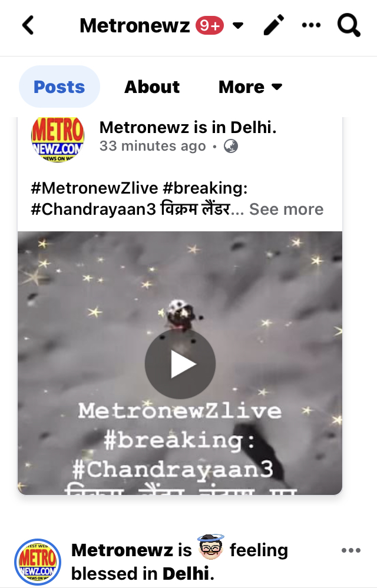
Task: Tap the feeling blessed emoji
Action: click(x=211, y=547)
